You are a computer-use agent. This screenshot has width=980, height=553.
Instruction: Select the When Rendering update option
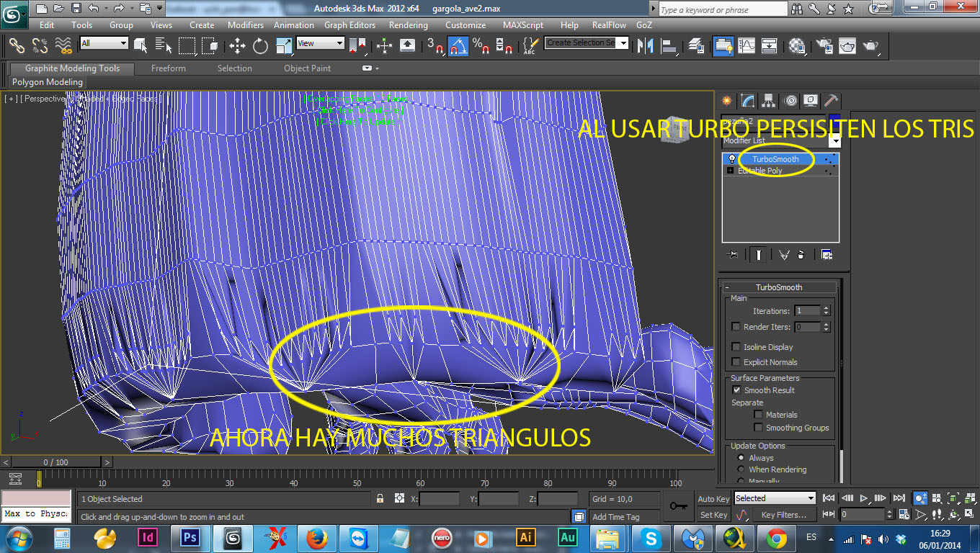pos(741,469)
